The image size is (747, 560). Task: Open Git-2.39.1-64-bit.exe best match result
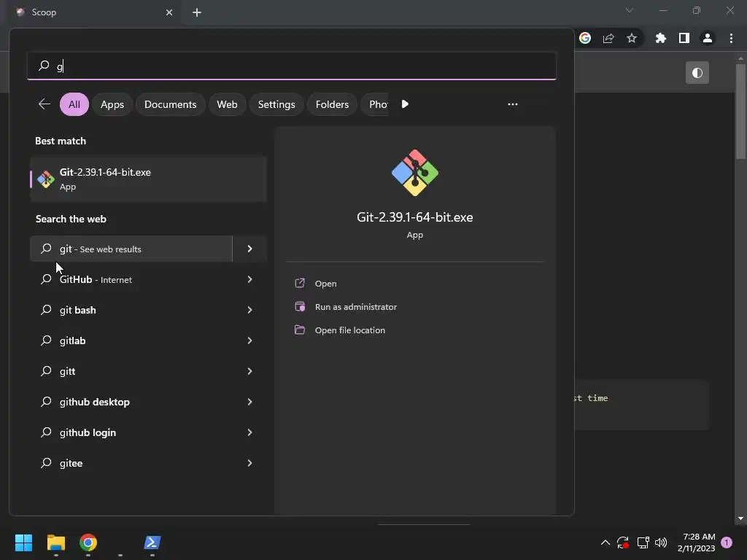[x=148, y=179]
